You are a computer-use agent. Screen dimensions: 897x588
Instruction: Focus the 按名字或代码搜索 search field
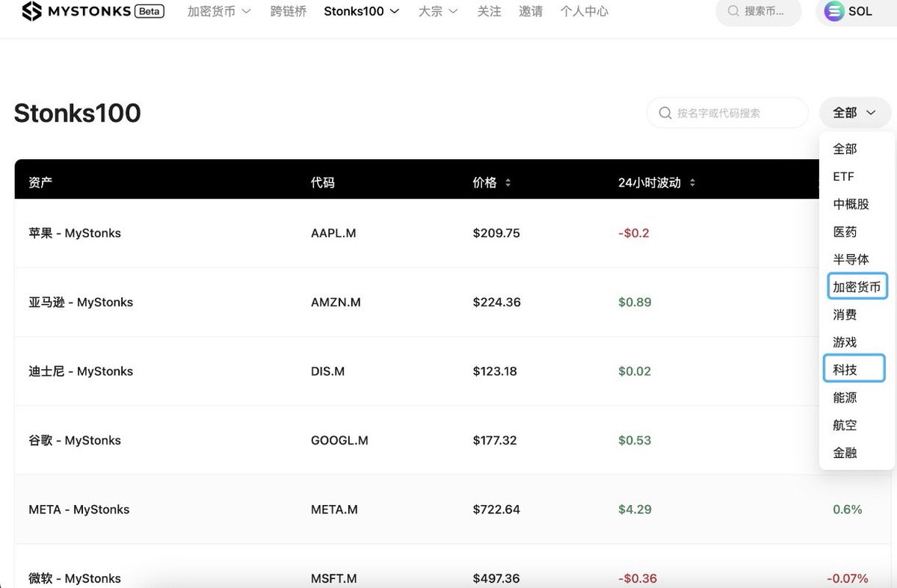(727, 113)
